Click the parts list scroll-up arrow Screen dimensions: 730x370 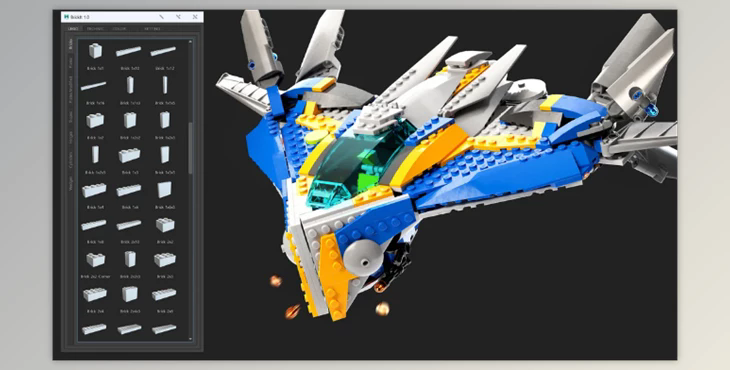pos(190,42)
